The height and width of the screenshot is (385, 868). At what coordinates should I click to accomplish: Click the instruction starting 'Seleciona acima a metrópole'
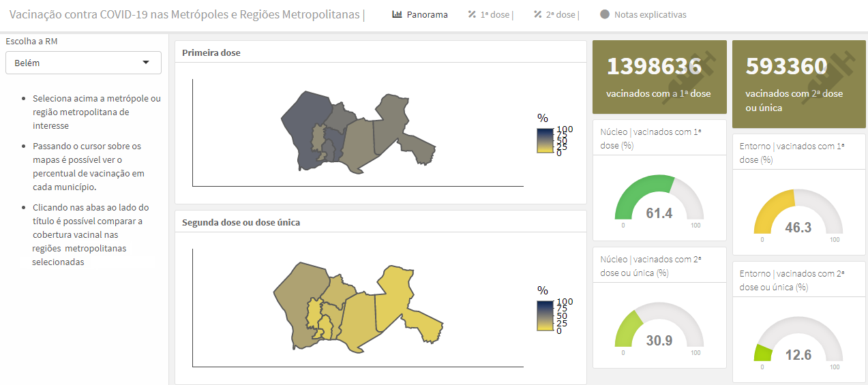click(97, 112)
